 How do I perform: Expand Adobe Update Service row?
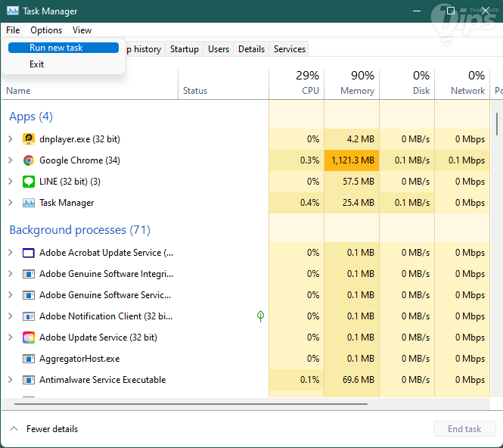tap(11, 338)
